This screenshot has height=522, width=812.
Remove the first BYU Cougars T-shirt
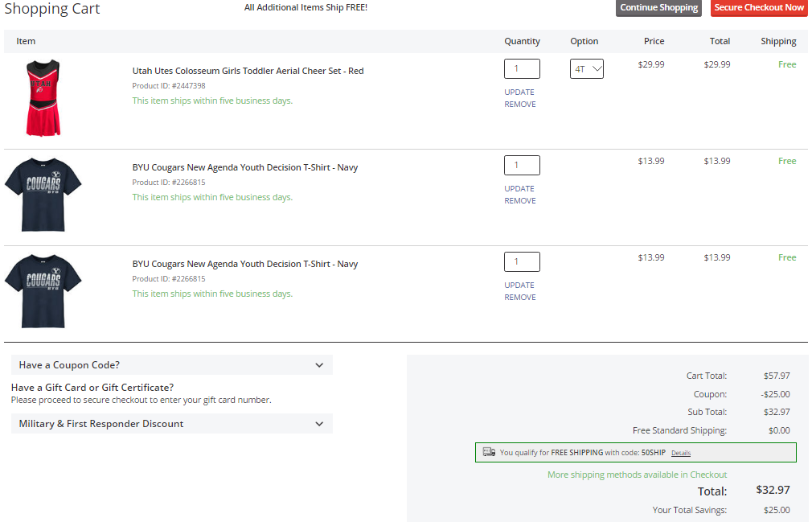pyautogui.click(x=520, y=201)
